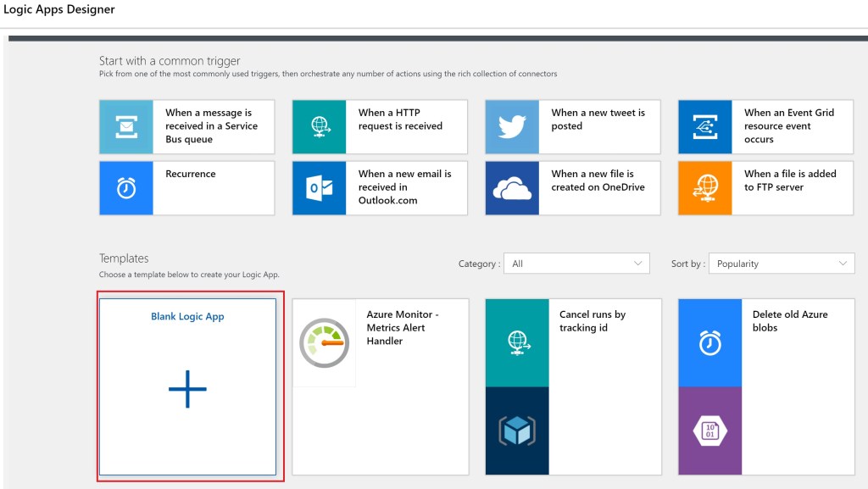Click the purple Azure blob hexagon icon
The height and width of the screenshot is (489, 868).
[710, 431]
